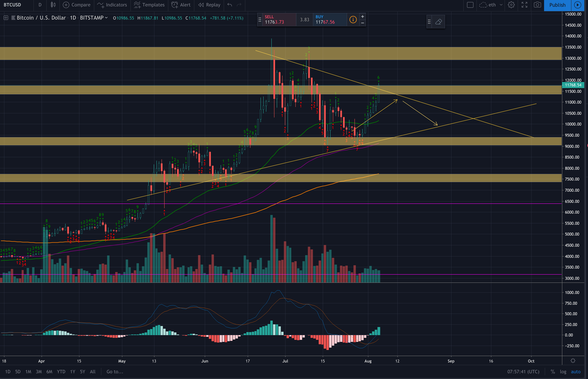Change the D timeframe interval
Image resolution: width=588 pixels, height=379 pixels.
pos(40,5)
